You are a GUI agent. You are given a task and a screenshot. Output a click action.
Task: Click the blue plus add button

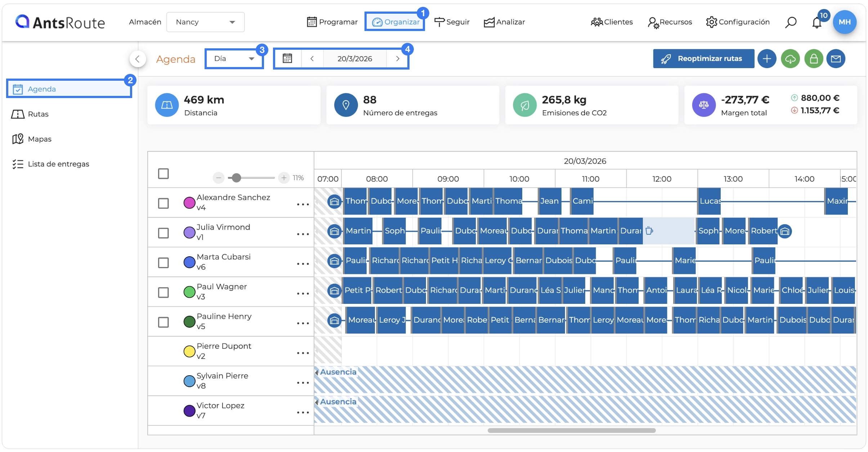(767, 59)
